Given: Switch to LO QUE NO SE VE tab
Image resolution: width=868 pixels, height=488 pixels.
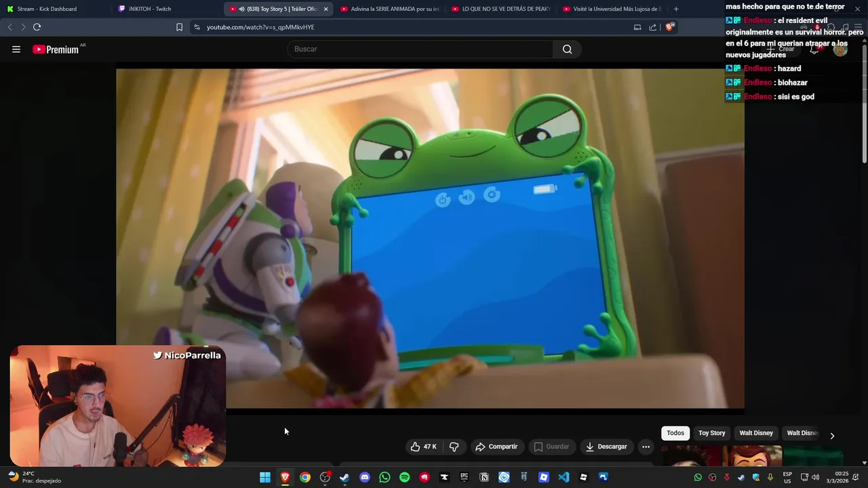Looking at the screenshot, I should pos(501,9).
